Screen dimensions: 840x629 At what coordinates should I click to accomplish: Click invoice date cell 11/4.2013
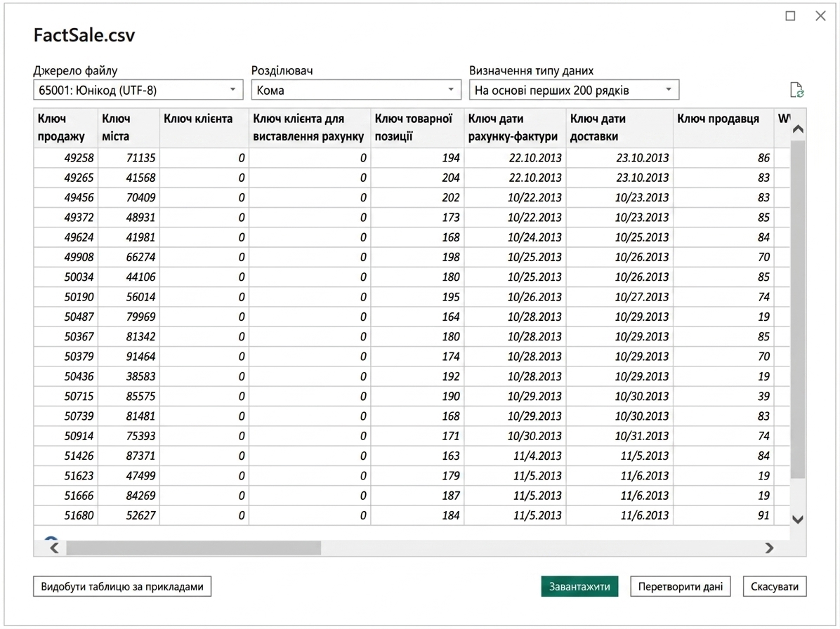[x=515, y=456]
